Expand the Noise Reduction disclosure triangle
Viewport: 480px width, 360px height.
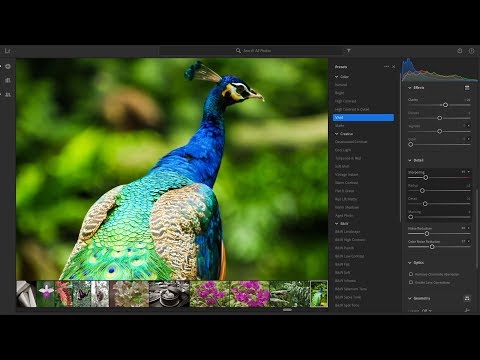click(x=469, y=228)
